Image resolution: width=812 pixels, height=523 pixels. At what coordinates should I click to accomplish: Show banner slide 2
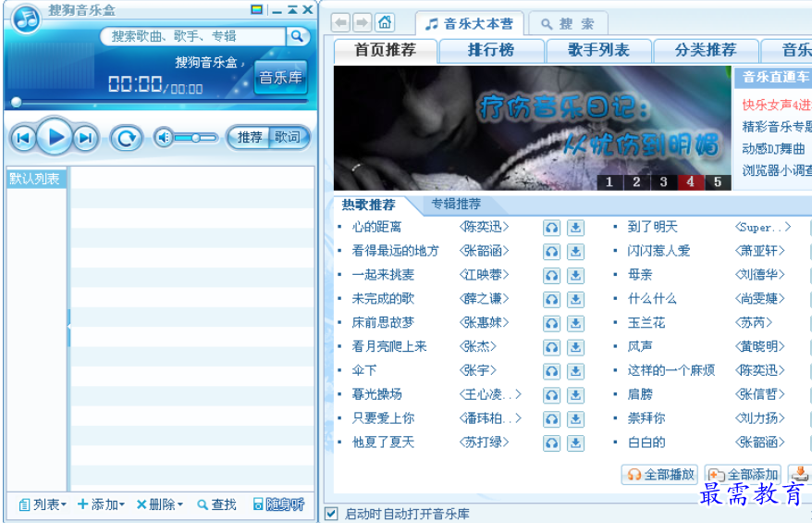(x=636, y=182)
